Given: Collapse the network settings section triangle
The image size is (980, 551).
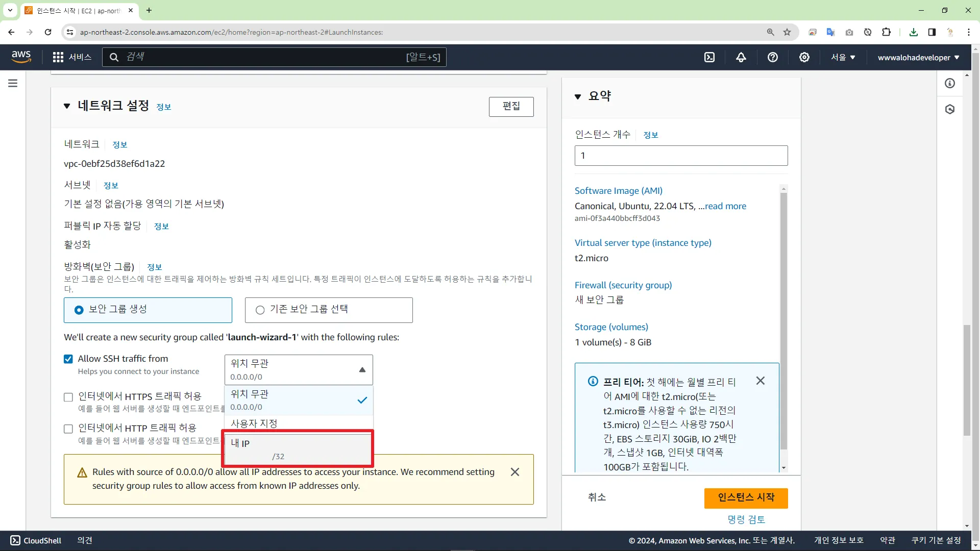Looking at the screenshot, I should coord(67,106).
